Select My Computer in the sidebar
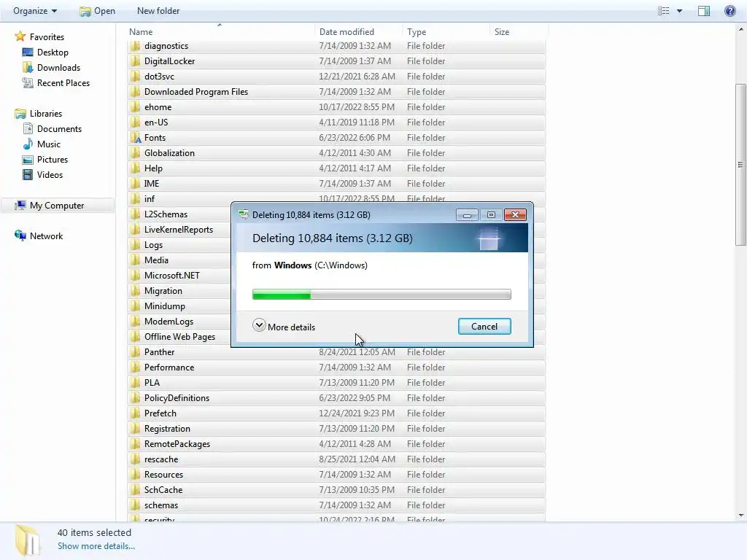The image size is (747, 560). coord(57,205)
